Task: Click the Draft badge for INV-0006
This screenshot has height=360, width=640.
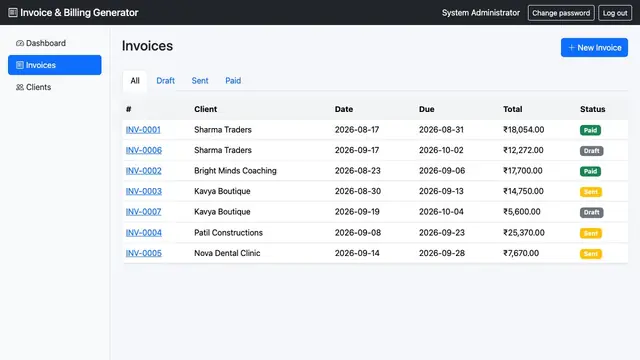Action: pyautogui.click(x=591, y=151)
